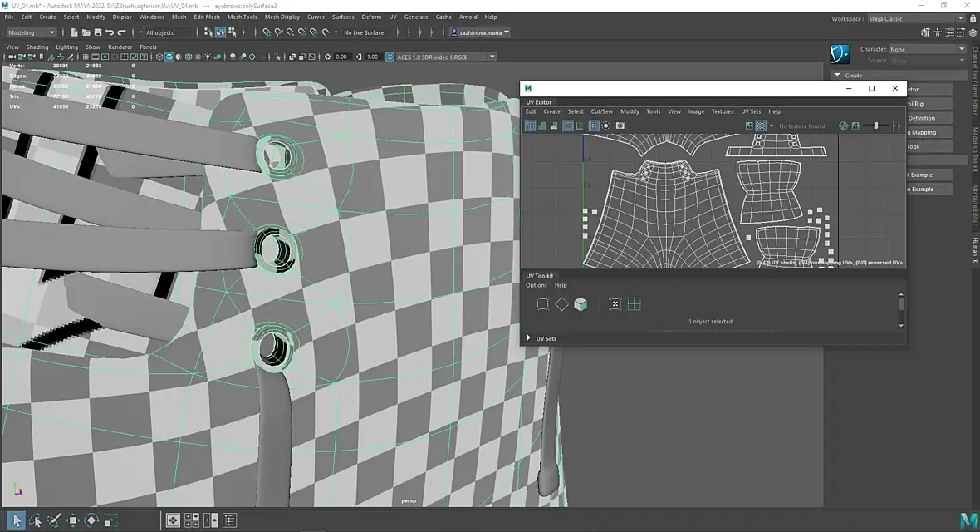
Task: Open Options in UV Toolkit
Action: [x=537, y=285]
